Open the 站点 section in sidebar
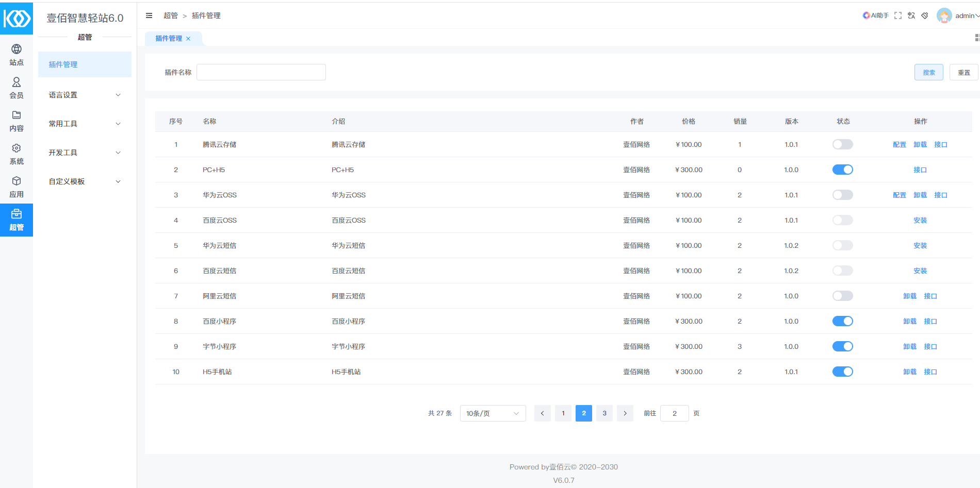980x488 pixels. [17, 55]
